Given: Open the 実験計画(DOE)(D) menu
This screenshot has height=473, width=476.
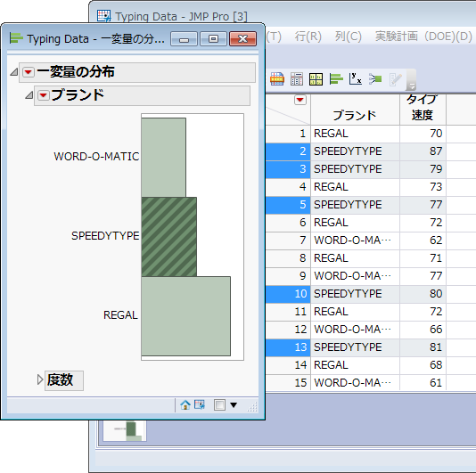Looking at the screenshot, I should tap(423, 37).
